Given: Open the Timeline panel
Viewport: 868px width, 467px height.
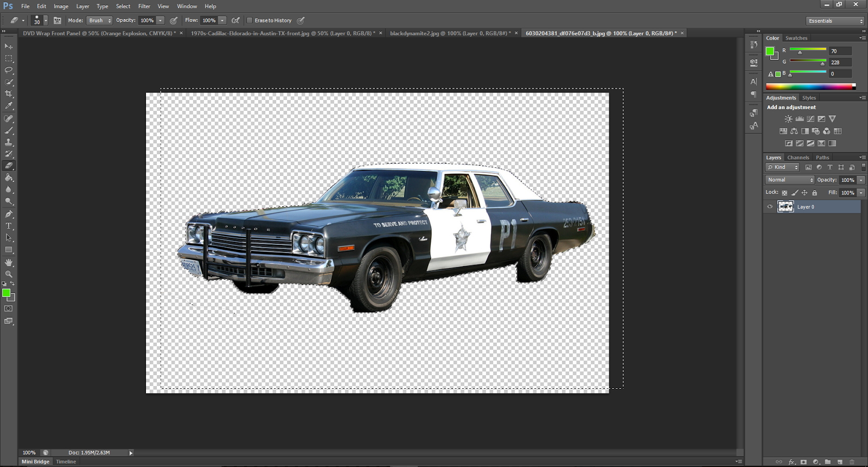Looking at the screenshot, I should point(66,462).
